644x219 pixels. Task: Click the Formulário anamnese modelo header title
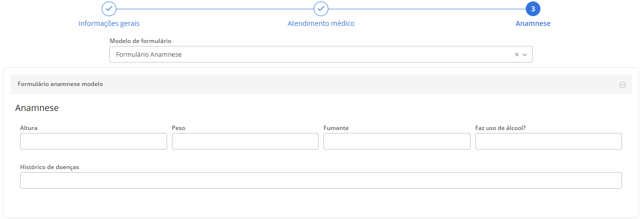point(60,84)
